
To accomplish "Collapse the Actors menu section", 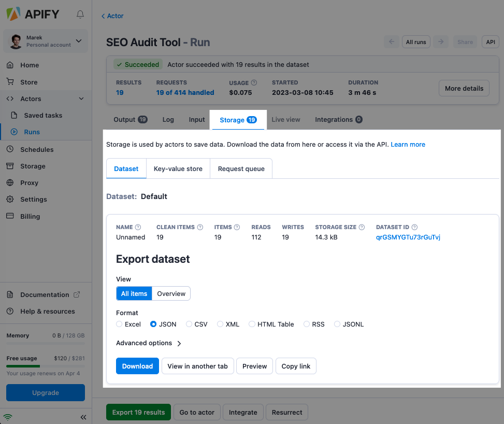I will 81,98.
